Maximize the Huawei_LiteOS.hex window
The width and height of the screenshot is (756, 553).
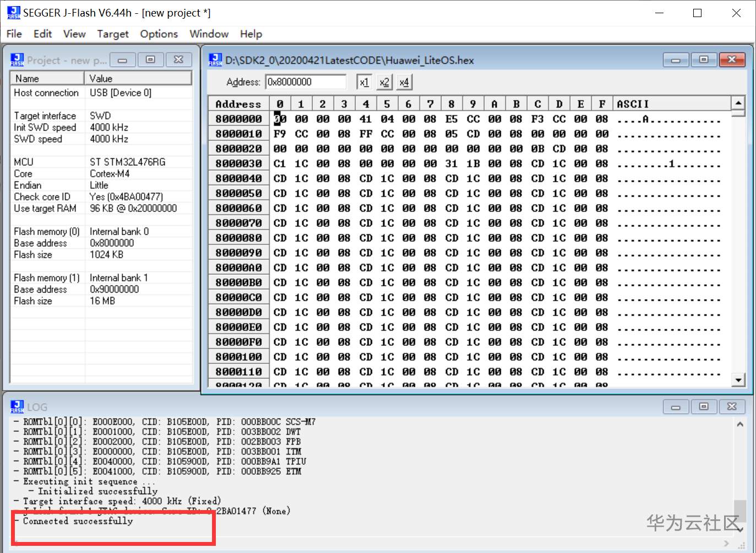point(704,59)
